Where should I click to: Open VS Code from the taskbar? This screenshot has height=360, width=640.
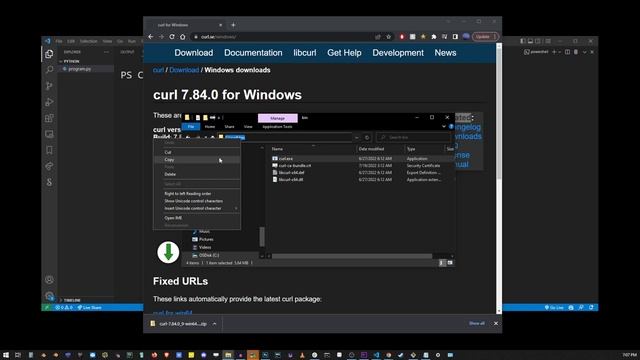376,355
